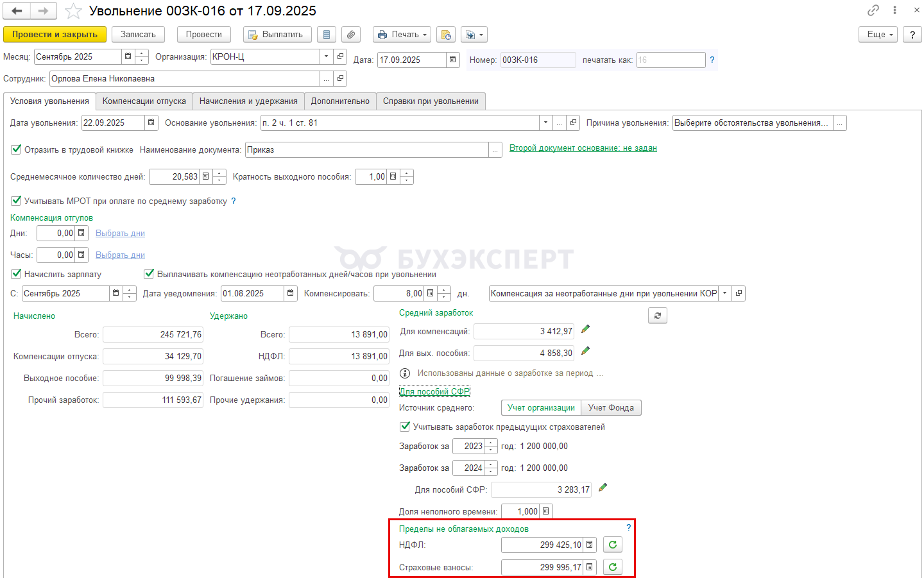Click the Выплатить button
This screenshot has width=924, height=578.
[277, 35]
